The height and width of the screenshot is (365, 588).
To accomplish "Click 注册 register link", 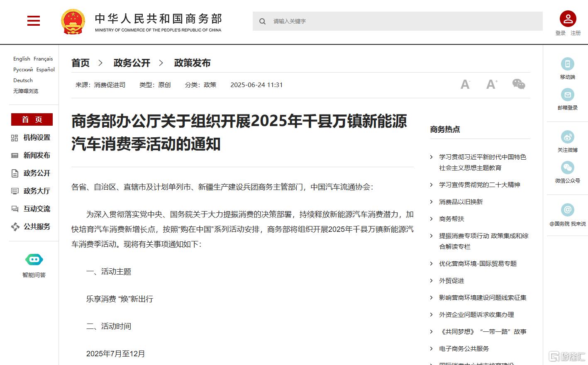I will 576,33.
